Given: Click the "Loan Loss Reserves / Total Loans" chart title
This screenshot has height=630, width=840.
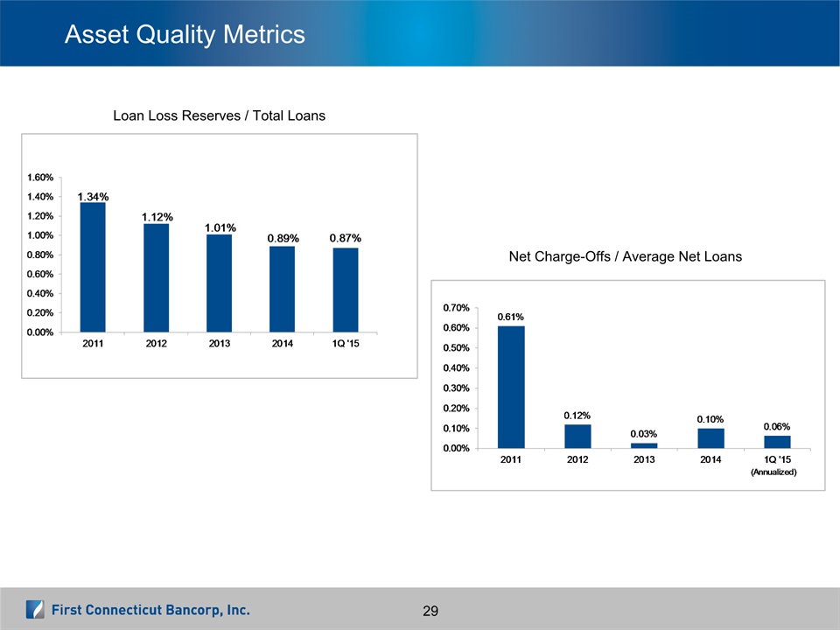Looking at the screenshot, I should coord(219,115).
